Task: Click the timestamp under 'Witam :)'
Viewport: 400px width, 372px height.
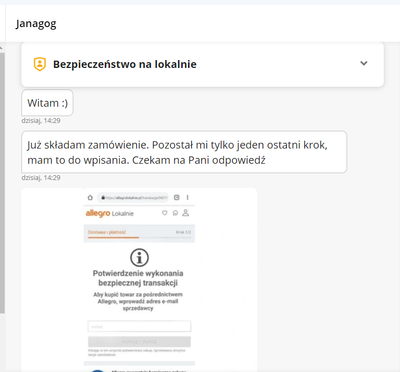Action: [41, 121]
